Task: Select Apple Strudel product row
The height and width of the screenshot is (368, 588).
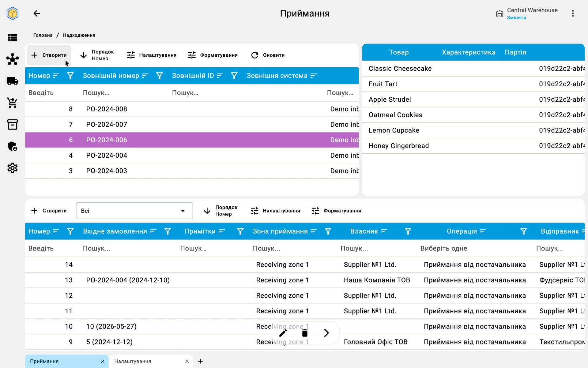Action: pyautogui.click(x=473, y=100)
